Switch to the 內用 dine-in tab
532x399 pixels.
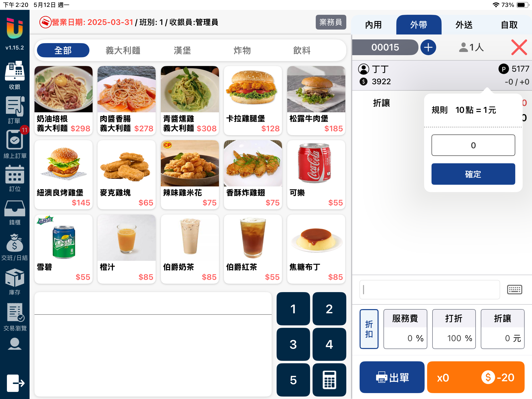pyautogui.click(x=373, y=25)
